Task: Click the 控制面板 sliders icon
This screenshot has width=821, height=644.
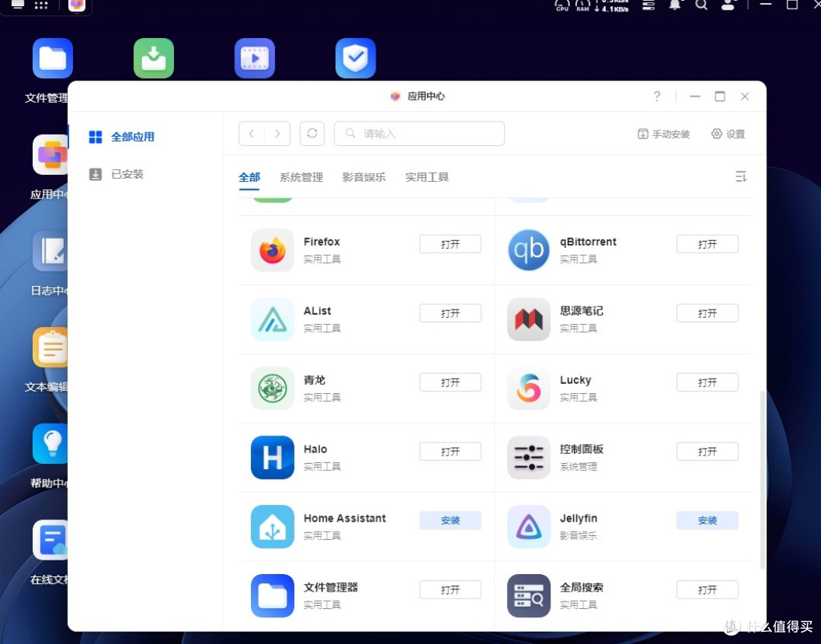Action: (529, 457)
